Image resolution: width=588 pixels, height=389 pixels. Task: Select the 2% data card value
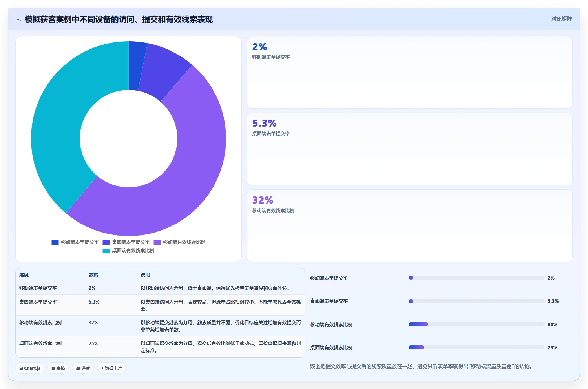[259, 47]
